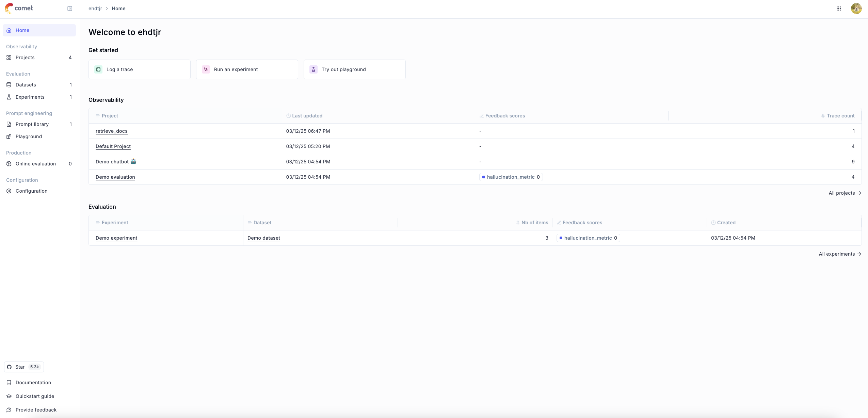The height and width of the screenshot is (418, 868).
Task: Open the Quickstart guide
Action: 35,396
